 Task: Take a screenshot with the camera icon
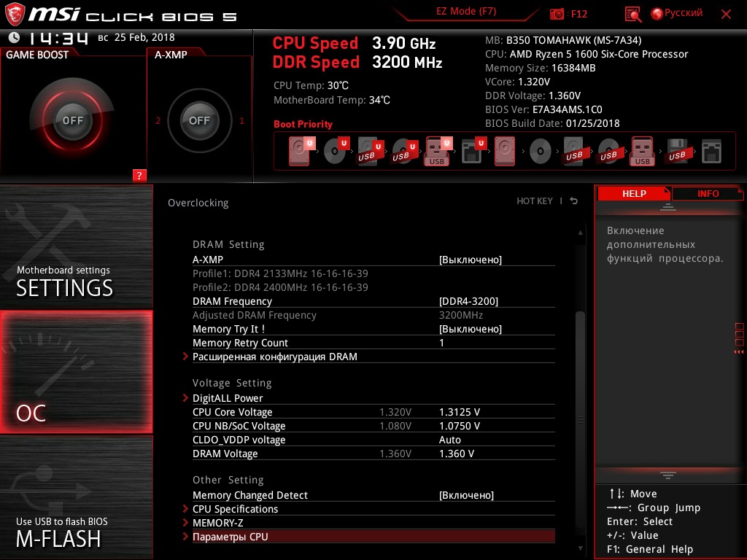click(x=557, y=14)
